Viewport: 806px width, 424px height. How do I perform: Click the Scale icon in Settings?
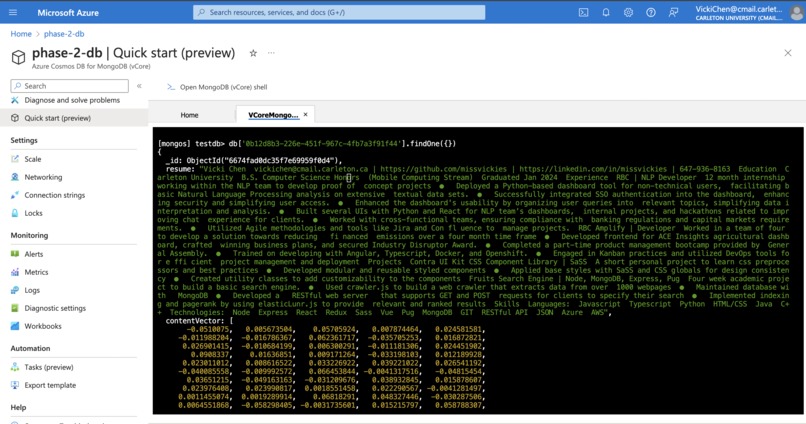tap(15, 159)
